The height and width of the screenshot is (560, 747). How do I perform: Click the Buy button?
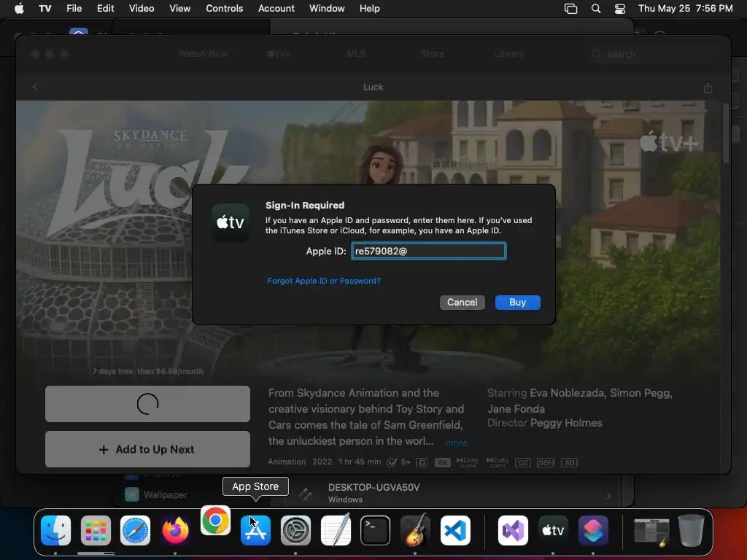pos(517,303)
